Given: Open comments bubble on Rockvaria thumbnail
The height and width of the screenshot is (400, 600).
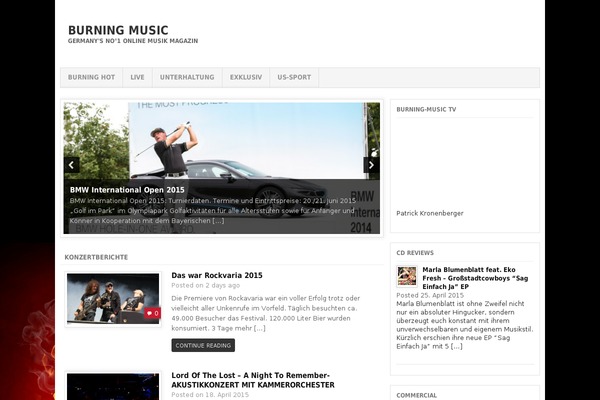Looking at the screenshot, I should point(152,313).
